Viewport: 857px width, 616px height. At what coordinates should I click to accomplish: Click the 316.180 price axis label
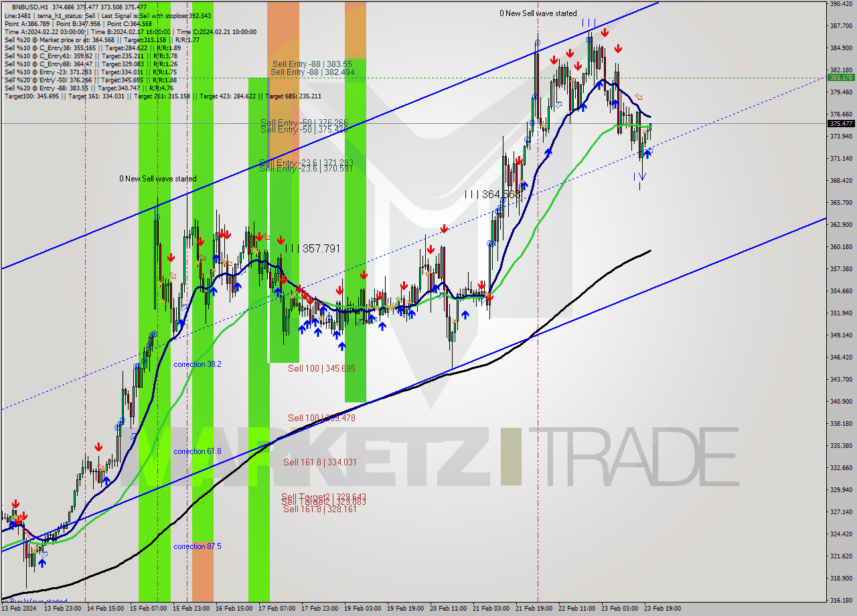(841, 600)
